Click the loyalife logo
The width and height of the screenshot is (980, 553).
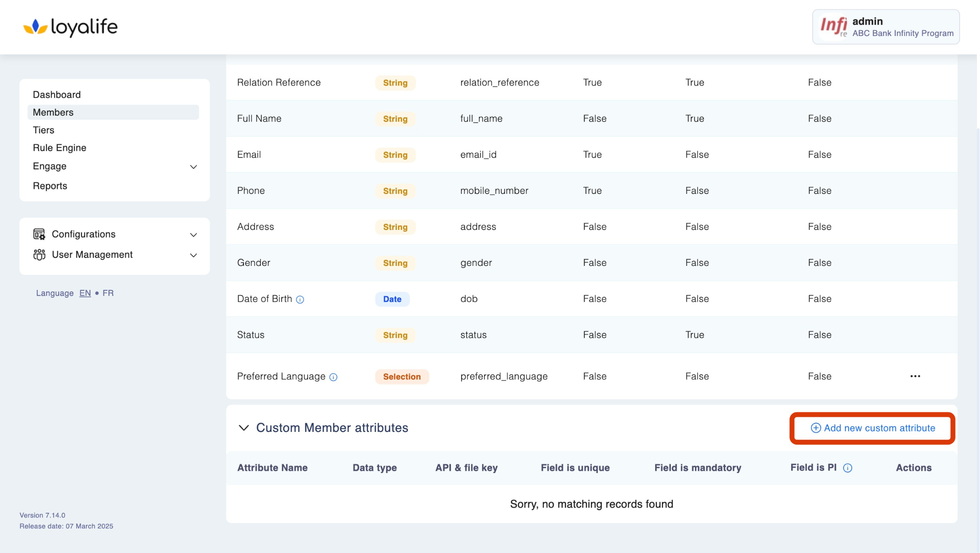70,27
